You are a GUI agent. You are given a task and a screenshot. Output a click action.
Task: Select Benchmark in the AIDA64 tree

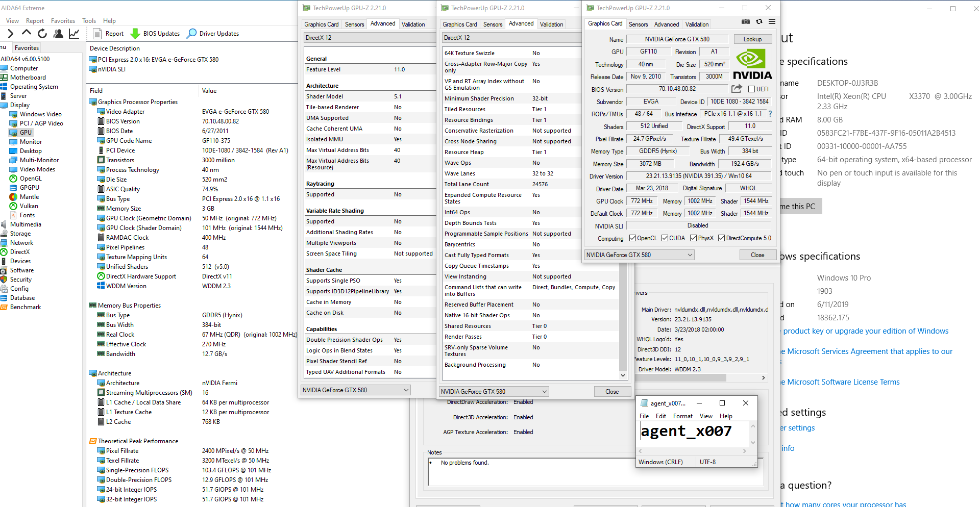tap(26, 307)
